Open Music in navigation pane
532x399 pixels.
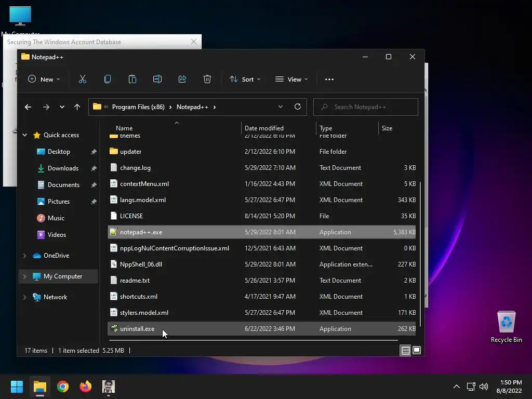tap(56, 218)
